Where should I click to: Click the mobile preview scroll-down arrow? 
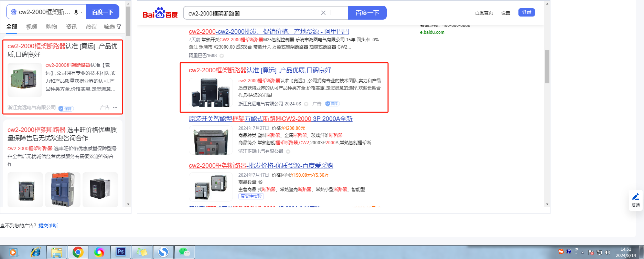click(x=128, y=204)
